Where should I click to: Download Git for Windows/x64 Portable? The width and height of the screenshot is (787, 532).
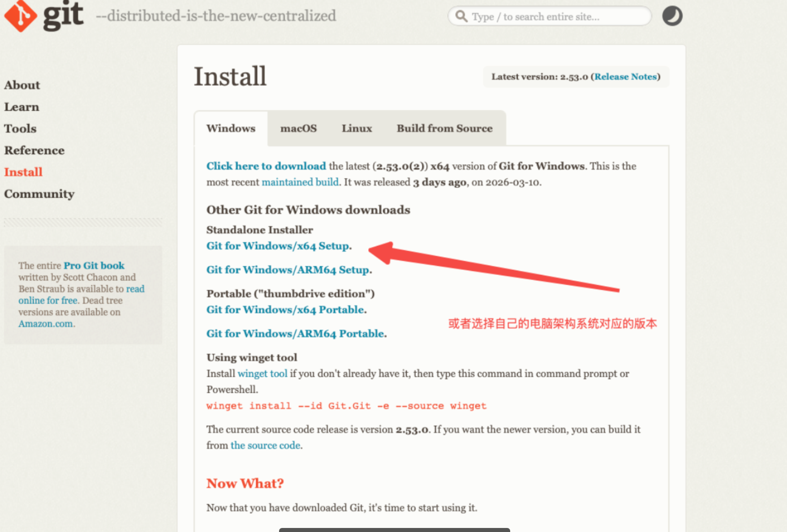285,309
